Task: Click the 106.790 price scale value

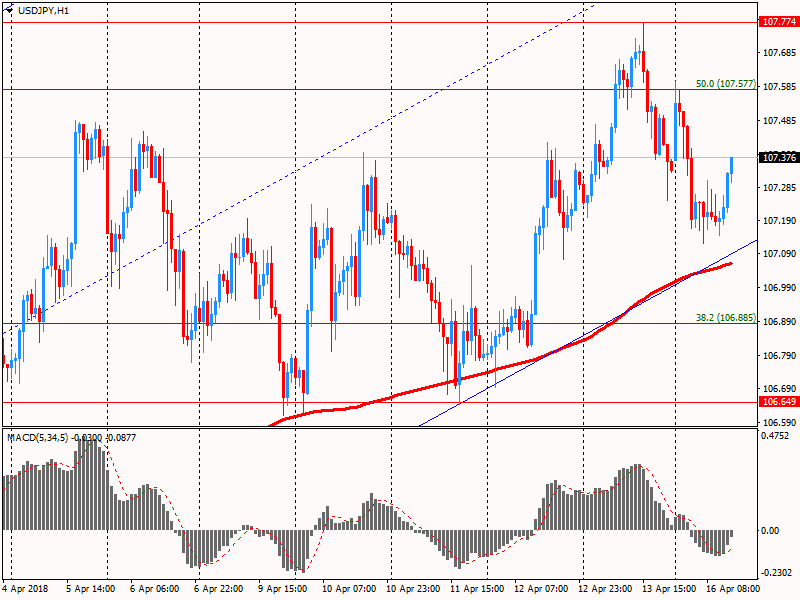Action: pyautogui.click(x=779, y=356)
